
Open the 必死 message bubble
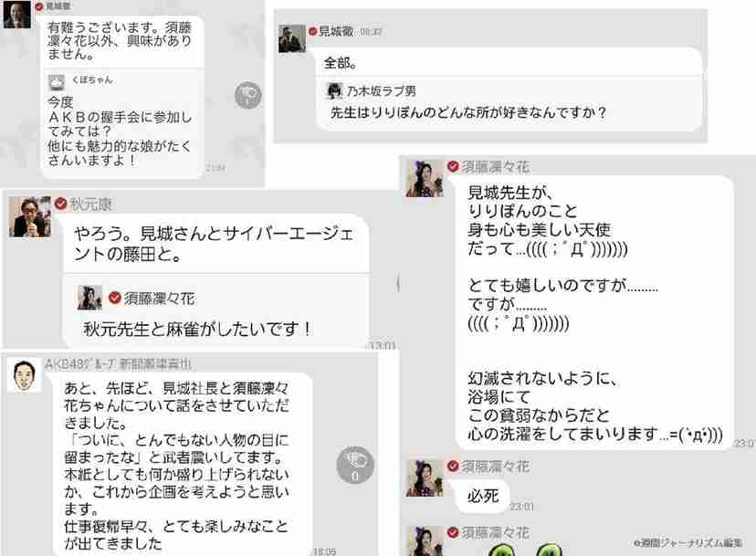click(483, 496)
